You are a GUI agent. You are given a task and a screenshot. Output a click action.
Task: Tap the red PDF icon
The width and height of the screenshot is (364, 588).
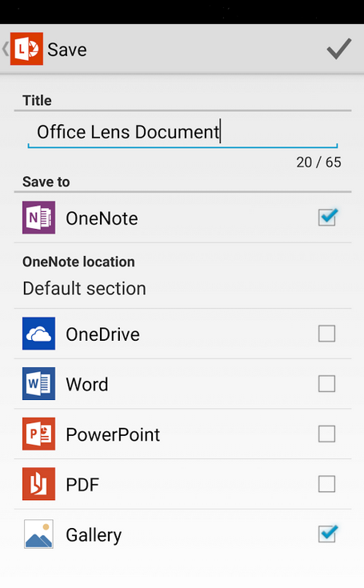click(38, 484)
